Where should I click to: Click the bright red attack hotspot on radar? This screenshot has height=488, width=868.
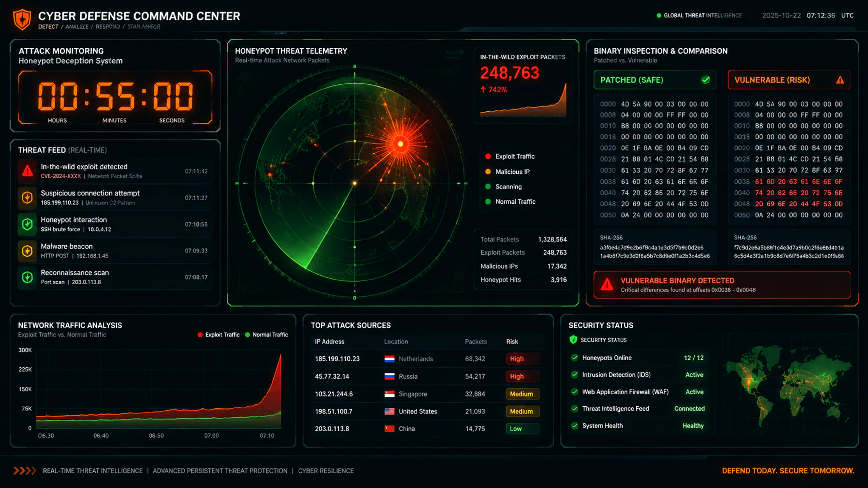pyautogui.click(x=400, y=144)
